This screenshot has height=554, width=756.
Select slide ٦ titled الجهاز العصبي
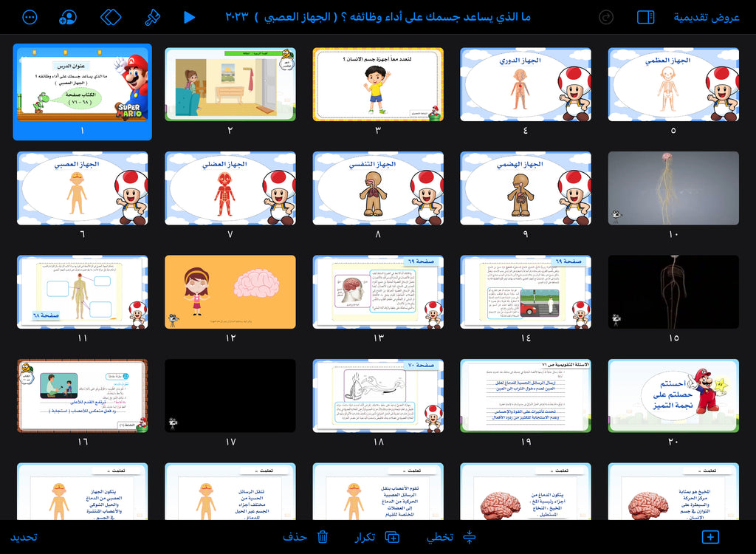click(x=83, y=188)
